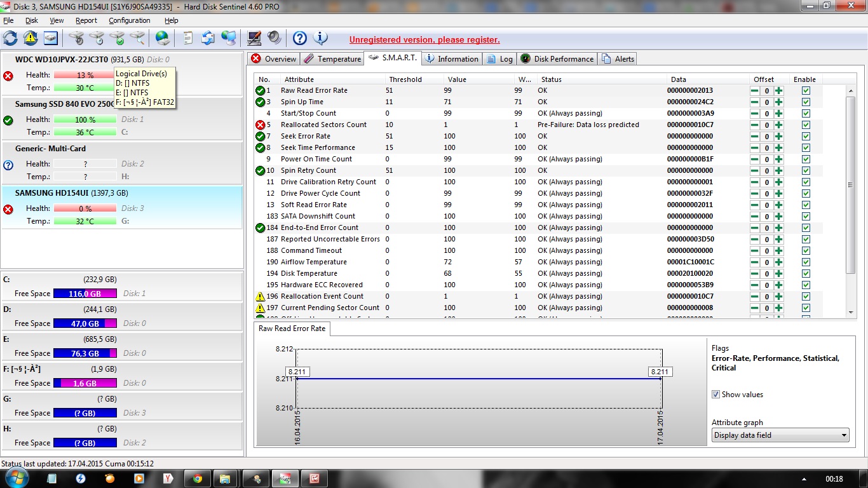Toggle Enable checkbox for Seek Error Rate
The width and height of the screenshot is (868, 488).
[806, 136]
